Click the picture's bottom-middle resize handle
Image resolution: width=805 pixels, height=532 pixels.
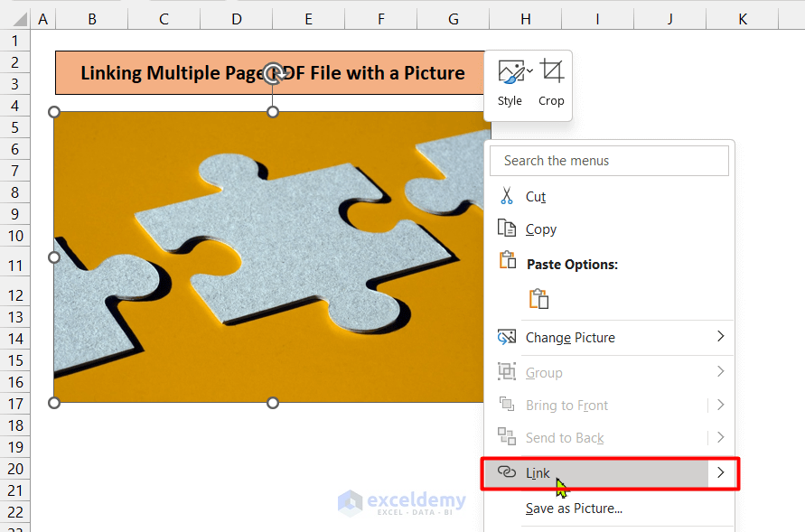273,403
